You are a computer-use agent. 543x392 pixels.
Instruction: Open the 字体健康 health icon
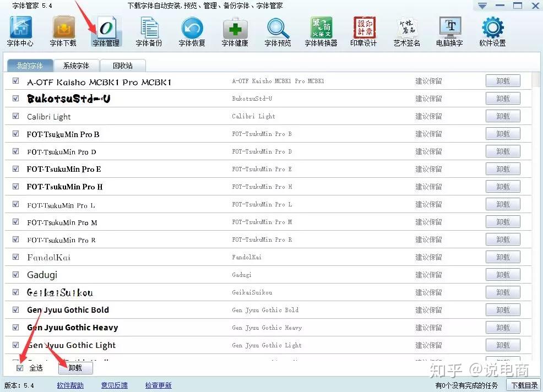(x=235, y=31)
